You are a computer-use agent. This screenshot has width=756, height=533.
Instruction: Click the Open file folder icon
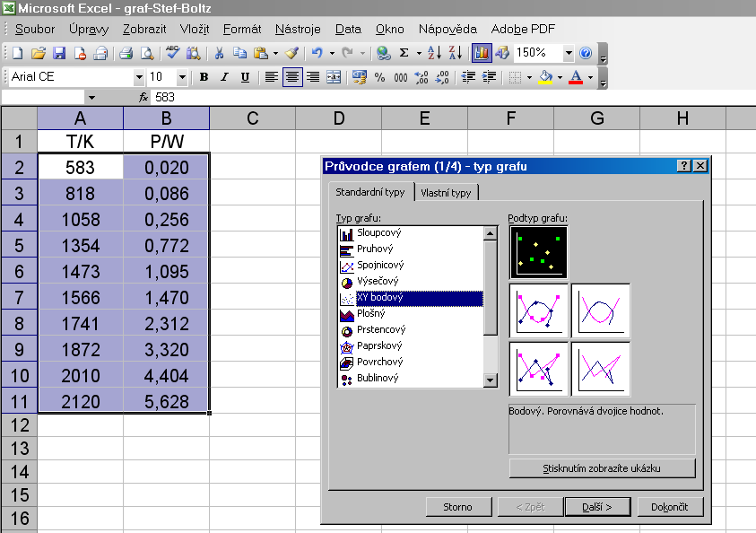pos(38,53)
